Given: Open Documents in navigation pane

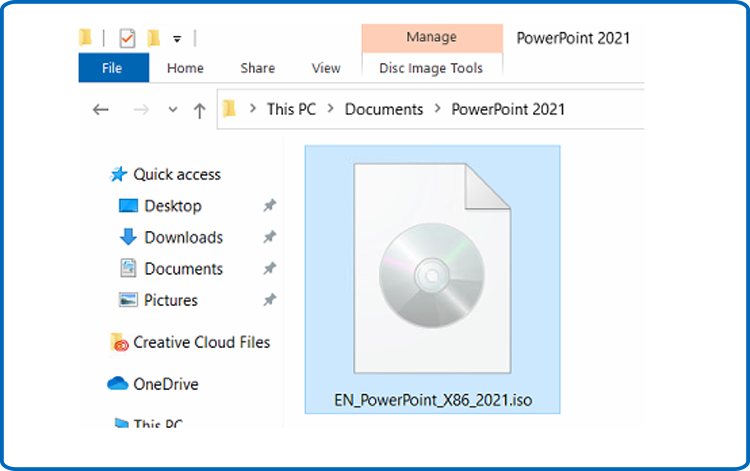Looking at the screenshot, I should (x=184, y=269).
